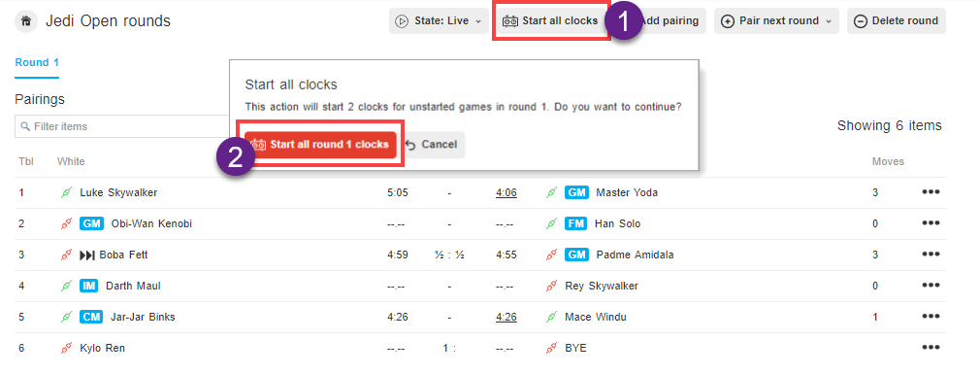Click the green connection icon next to Master Yoda

tap(551, 192)
